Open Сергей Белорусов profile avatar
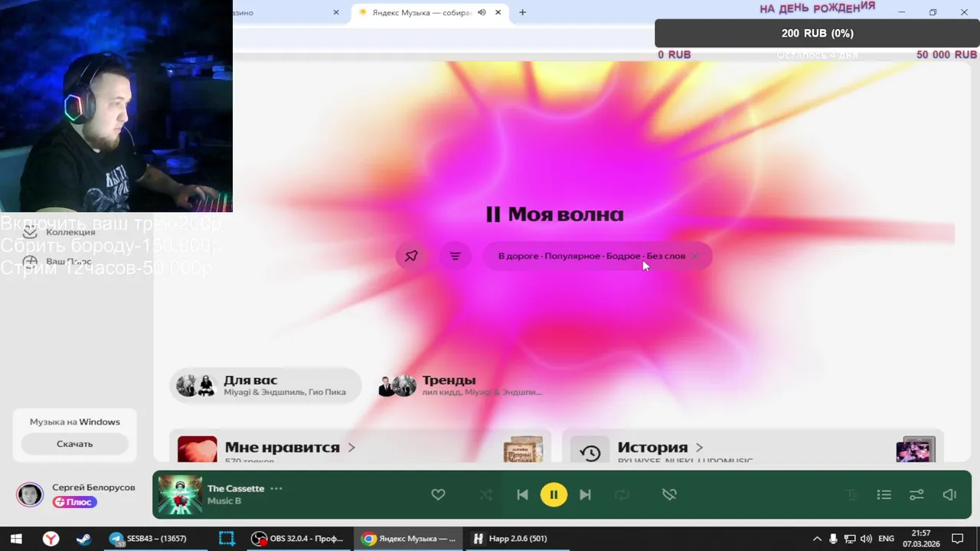 (30, 494)
